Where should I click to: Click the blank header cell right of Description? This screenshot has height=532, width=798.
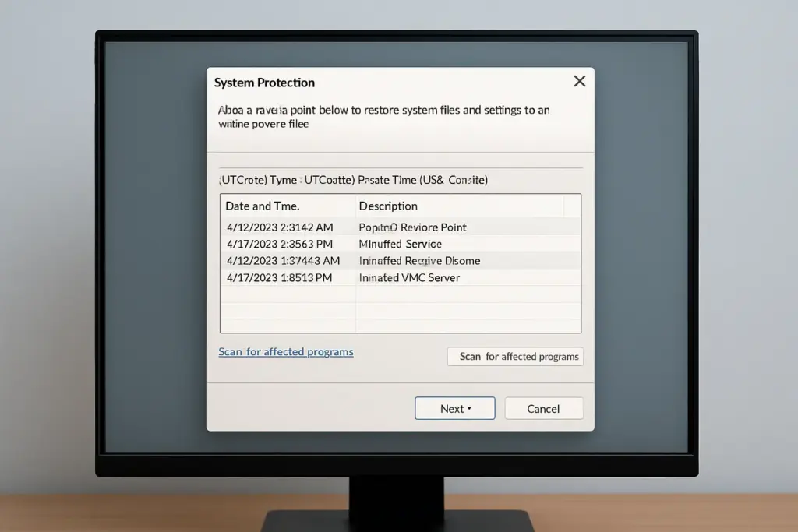tap(572, 206)
